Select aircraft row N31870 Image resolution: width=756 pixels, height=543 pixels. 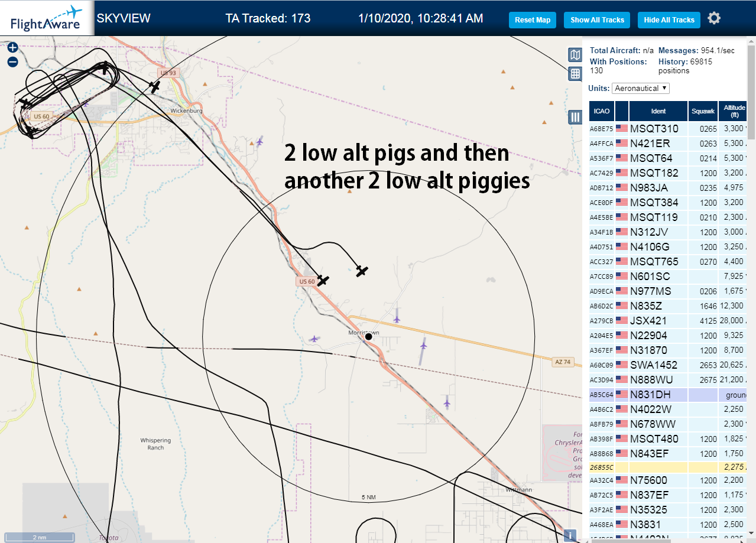[668, 350]
